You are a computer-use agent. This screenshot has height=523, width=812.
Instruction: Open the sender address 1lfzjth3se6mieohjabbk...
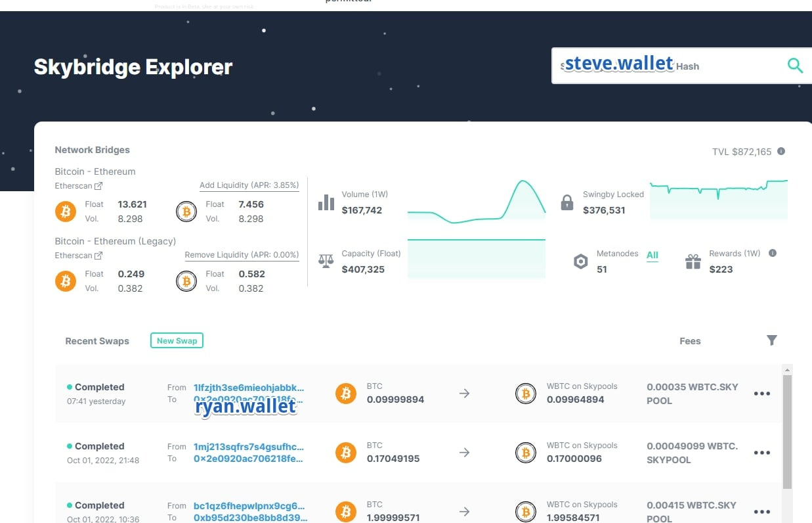point(249,387)
